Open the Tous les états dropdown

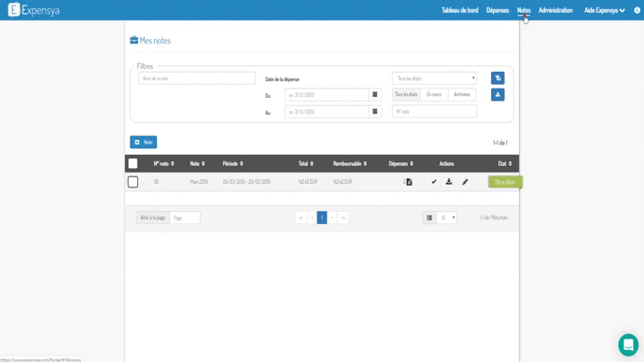coord(434,78)
